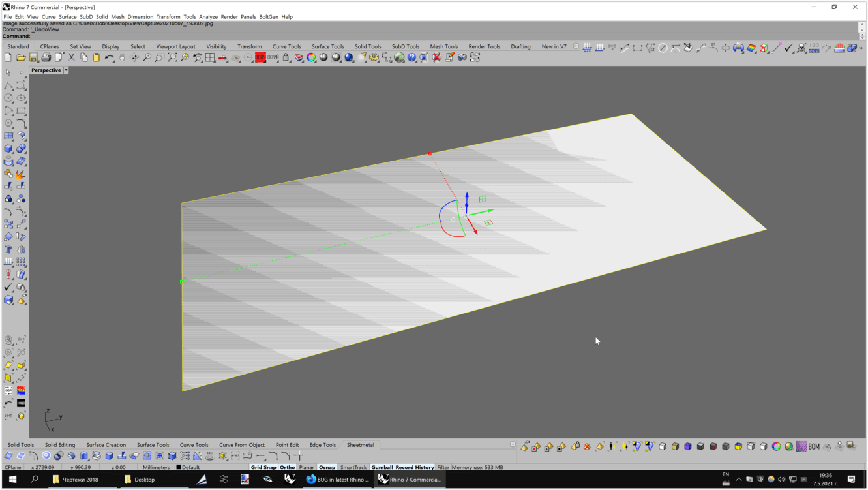
Task: Open the Perspective viewport dropdown arrow
Action: pyautogui.click(x=66, y=70)
